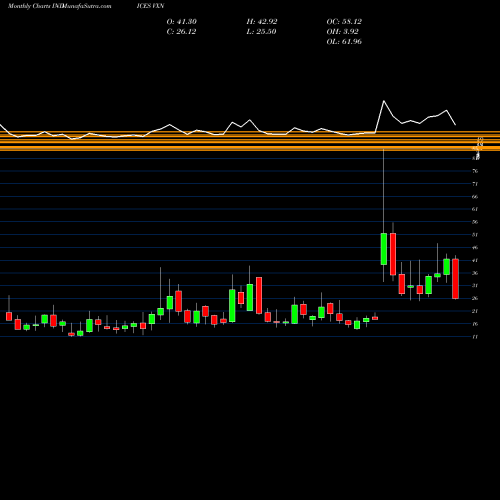Click price axis label 36

(475, 273)
